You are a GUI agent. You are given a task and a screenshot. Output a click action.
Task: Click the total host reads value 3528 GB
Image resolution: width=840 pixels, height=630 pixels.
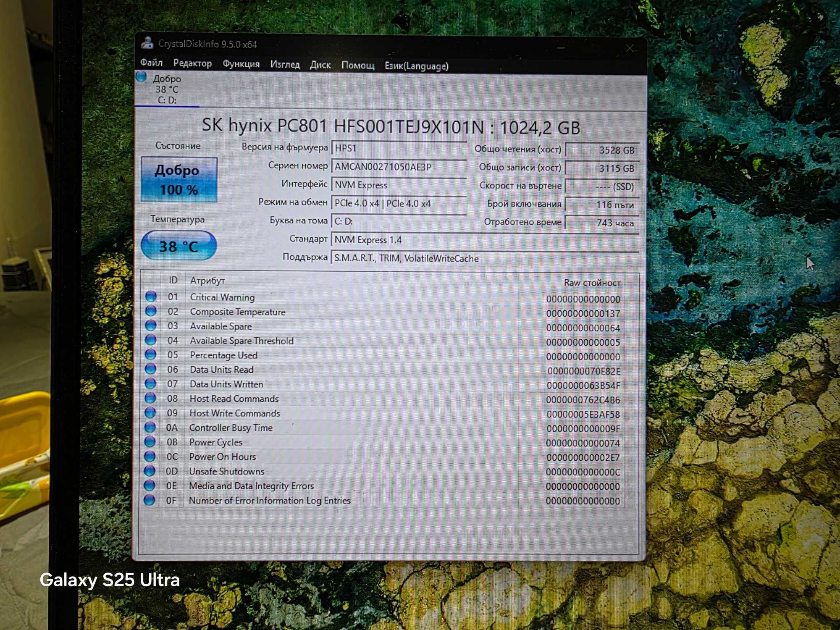(x=602, y=150)
